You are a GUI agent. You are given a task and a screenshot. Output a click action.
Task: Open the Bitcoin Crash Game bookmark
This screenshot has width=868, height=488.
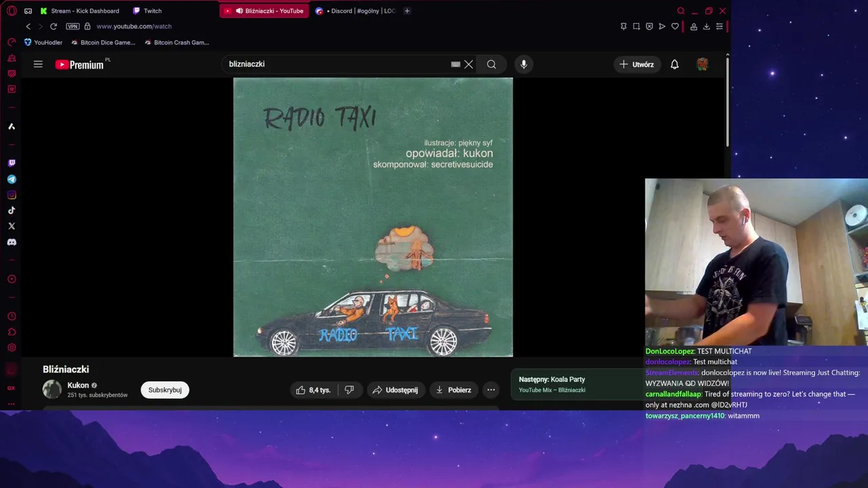[x=176, y=42]
